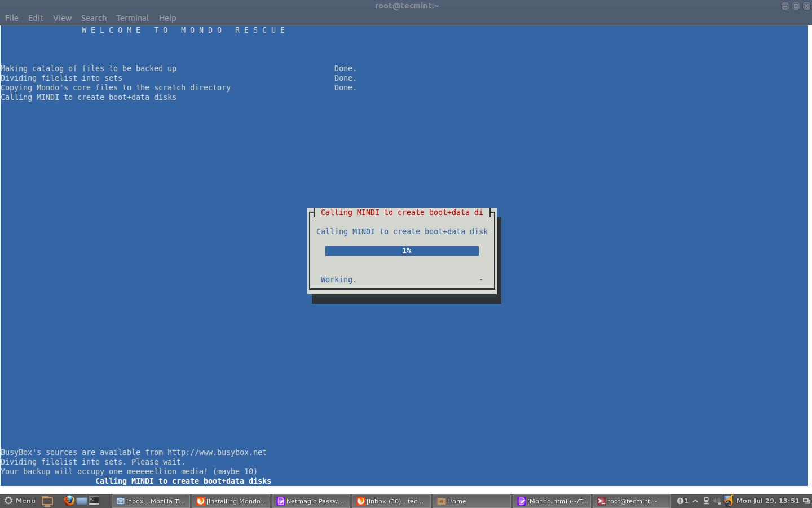Open the File menu

coord(12,18)
